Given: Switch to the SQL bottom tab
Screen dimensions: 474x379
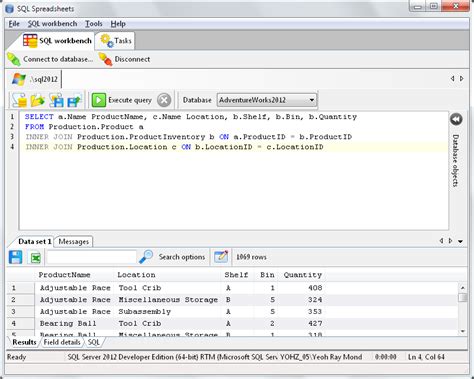Looking at the screenshot, I should click(94, 342).
